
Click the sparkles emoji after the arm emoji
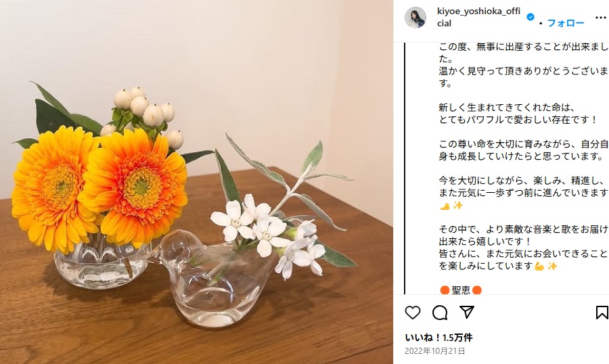pyautogui.click(x=552, y=266)
